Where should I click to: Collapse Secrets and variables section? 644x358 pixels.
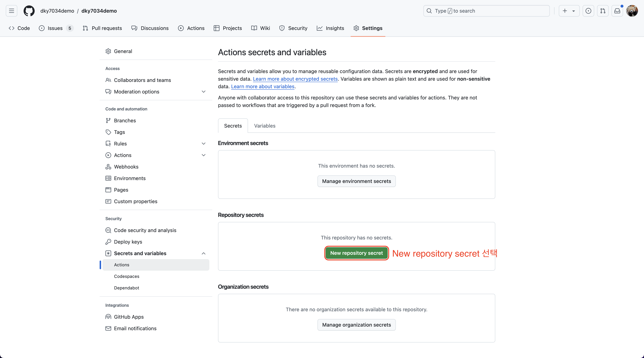[203, 254]
